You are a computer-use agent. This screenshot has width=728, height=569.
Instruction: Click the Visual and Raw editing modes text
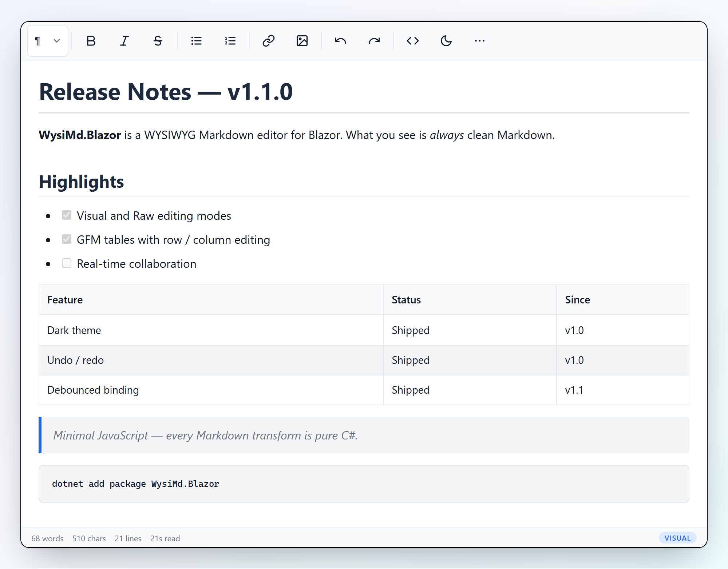click(x=154, y=216)
